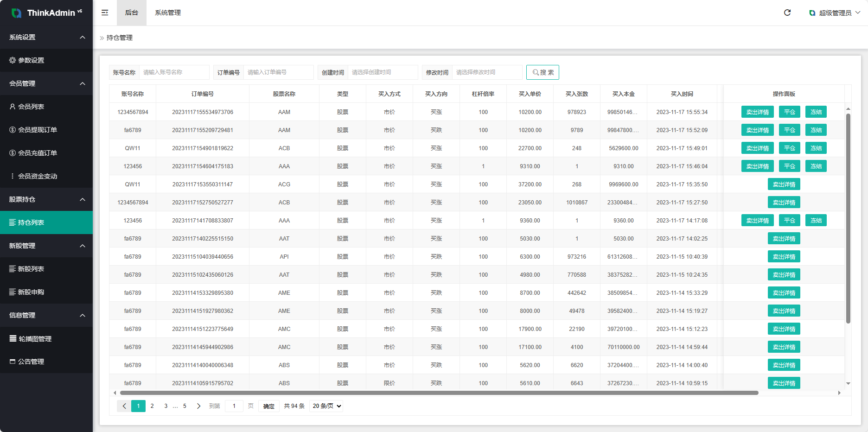868x432 pixels.
Task: Click table scroll-left arrow
Action: pos(115,393)
